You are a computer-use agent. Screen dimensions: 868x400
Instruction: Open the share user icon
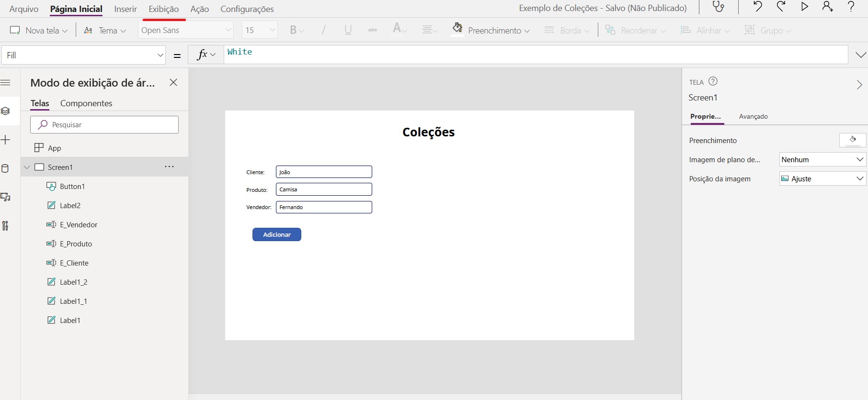827,7
